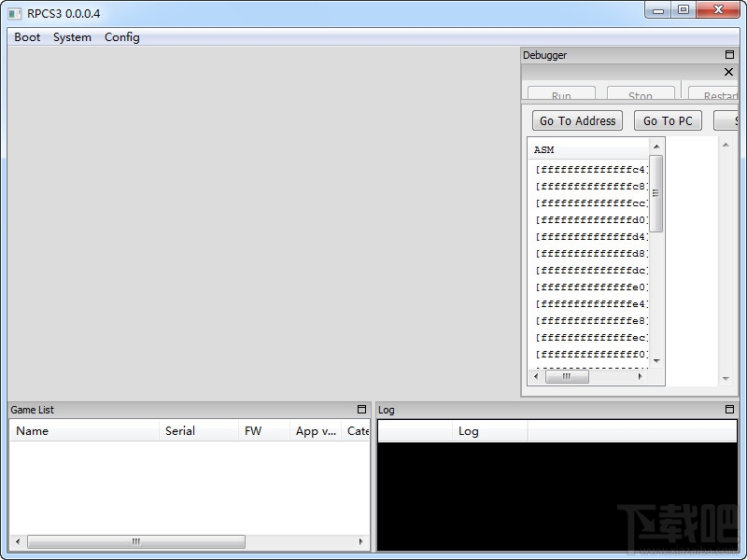Viewport: 747px width, 560px height.
Task: Sort Game List by Serial column
Action: (x=199, y=431)
